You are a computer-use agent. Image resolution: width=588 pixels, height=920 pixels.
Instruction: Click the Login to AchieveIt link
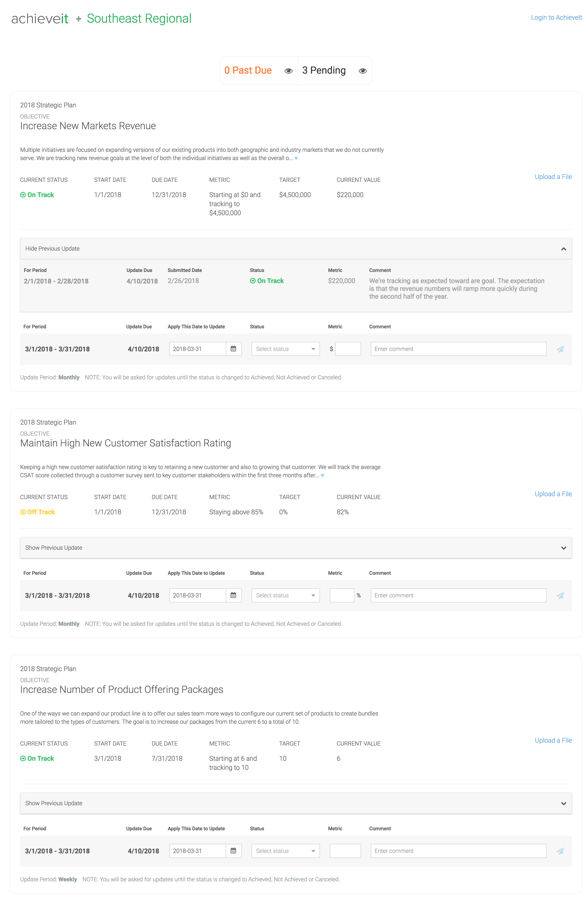(x=556, y=17)
